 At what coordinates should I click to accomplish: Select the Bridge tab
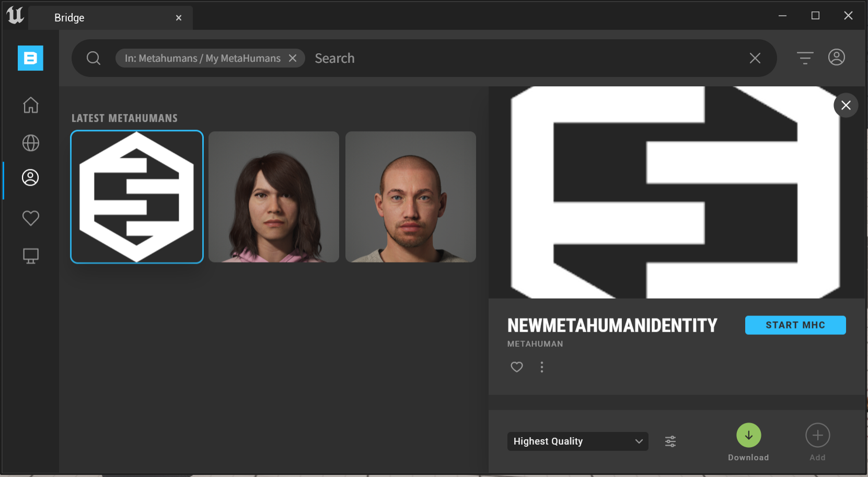coord(111,18)
